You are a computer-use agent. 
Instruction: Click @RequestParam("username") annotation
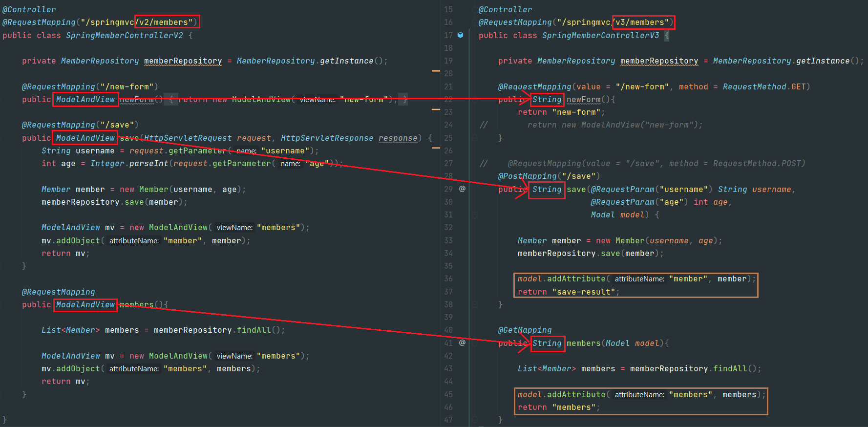point(652,190)
